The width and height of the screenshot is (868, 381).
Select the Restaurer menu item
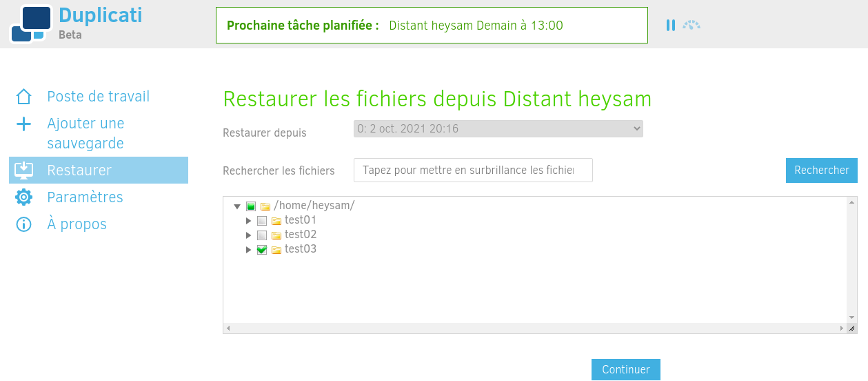pyautogui.click(x=99, y=170)
